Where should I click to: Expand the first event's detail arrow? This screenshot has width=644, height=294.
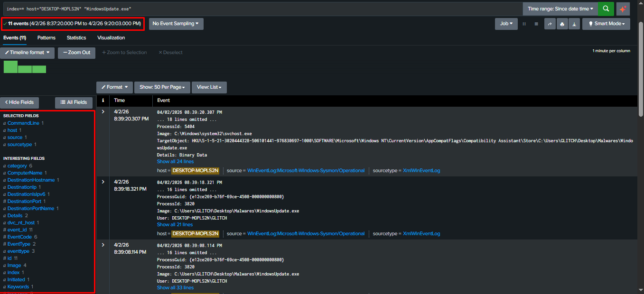click(103, 112)
